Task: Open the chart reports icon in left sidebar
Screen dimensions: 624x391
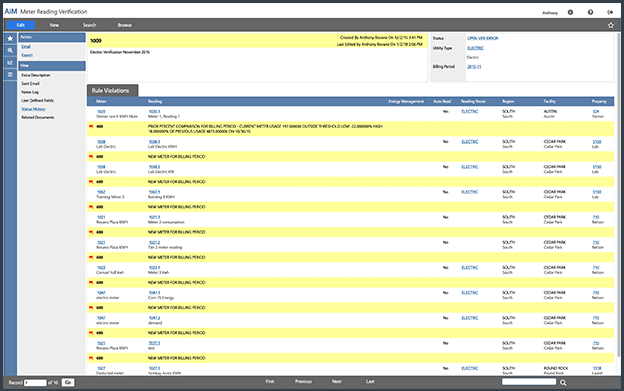Action: click(10, 62)
